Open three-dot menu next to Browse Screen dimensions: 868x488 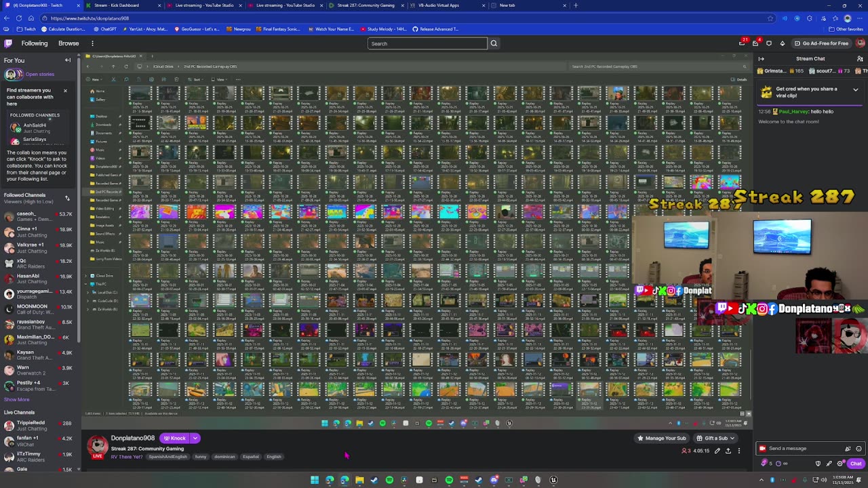coord(92,43)
